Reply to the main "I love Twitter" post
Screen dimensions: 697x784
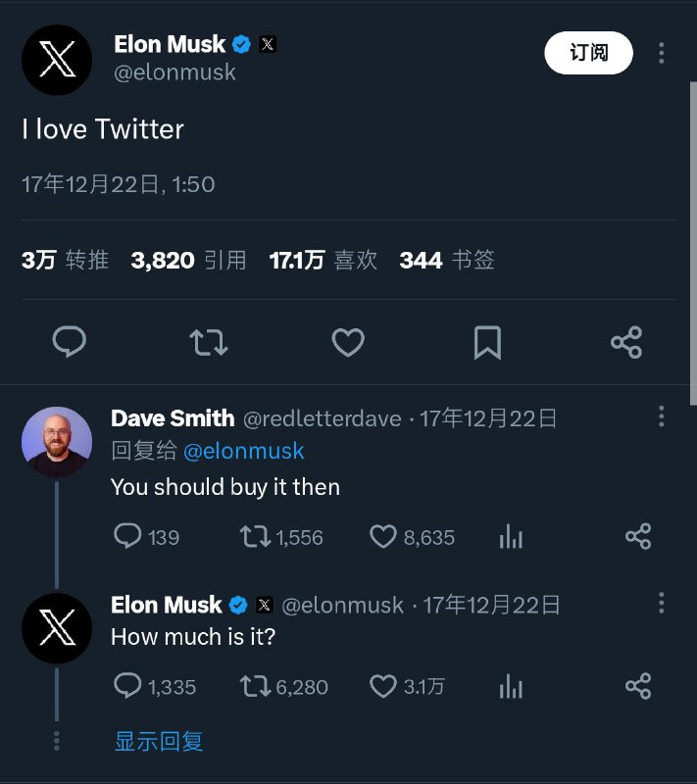69,342
